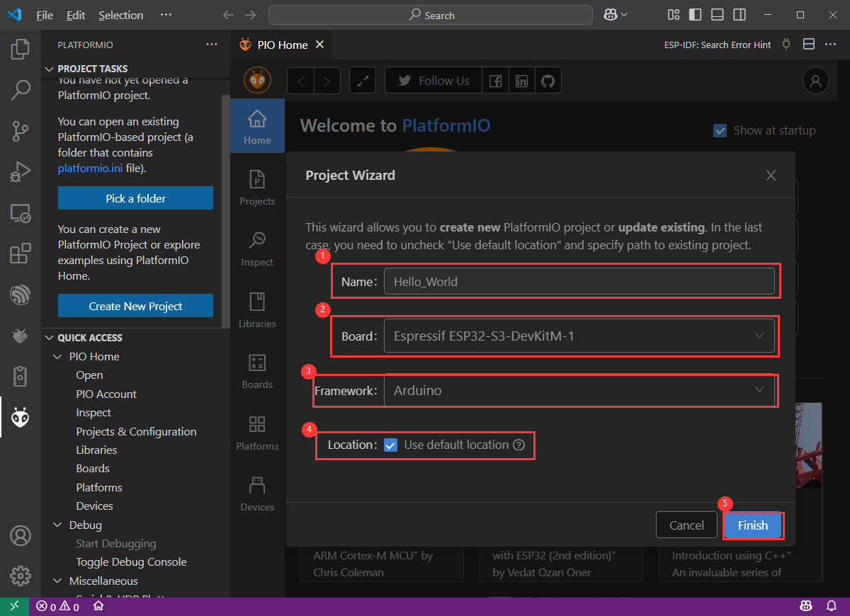Toggle Show at startup checkbox
Image resolution: width=850 pixels, height=616 pixels.
(x=720, y=130)
